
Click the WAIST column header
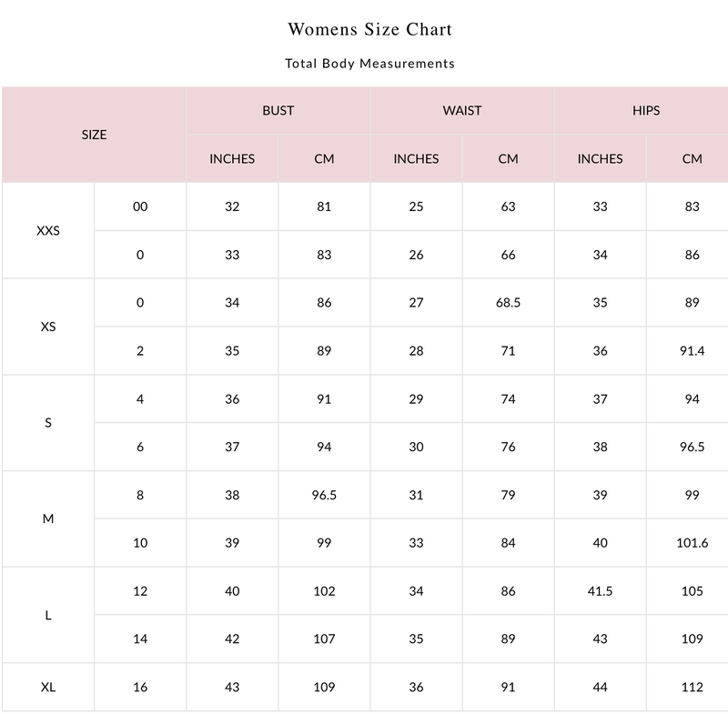click(x=462, y=110)
